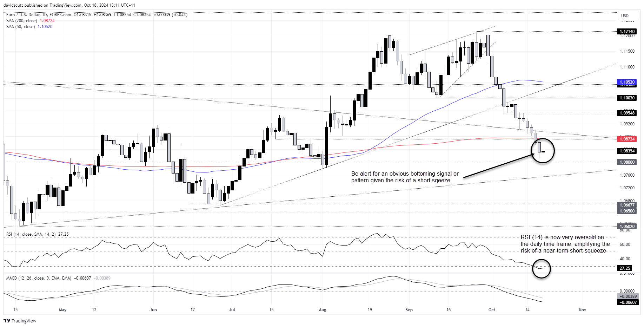Click the 1.06500 price level tag

[627, 211]
